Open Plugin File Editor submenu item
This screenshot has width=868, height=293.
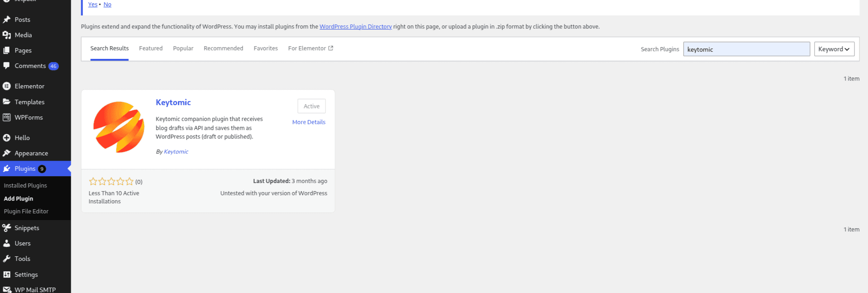pos(26,211)
